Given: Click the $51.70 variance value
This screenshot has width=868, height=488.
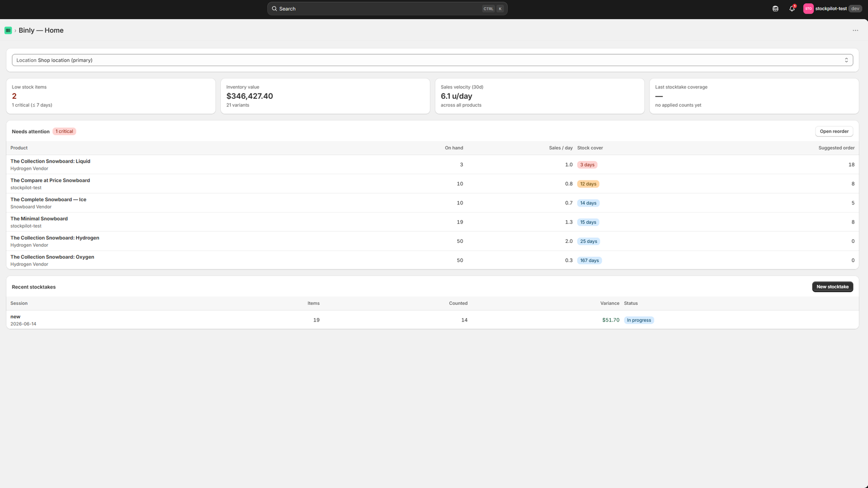Looking at the screenshot, I should pos(611,320).
